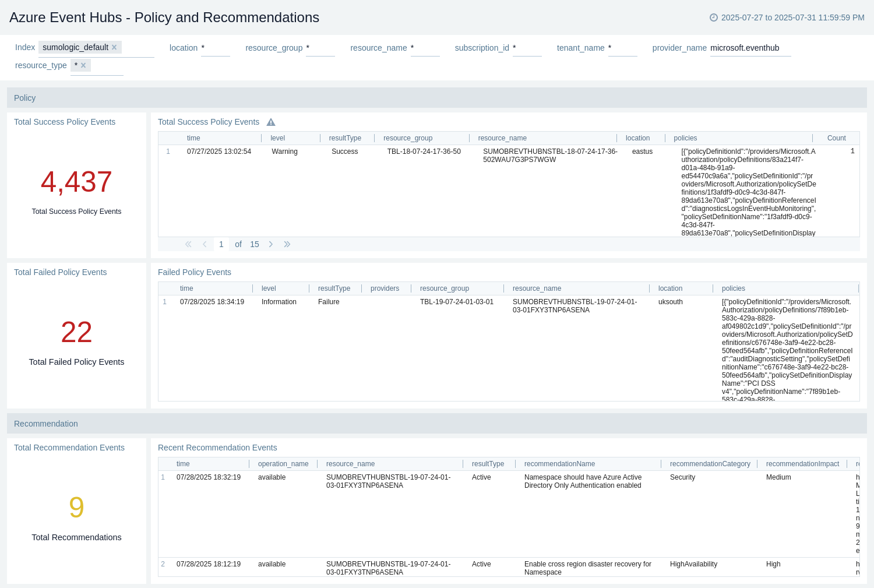Jump to last page of success events
This screenshot has width=874, height=588.
(287, 244)
